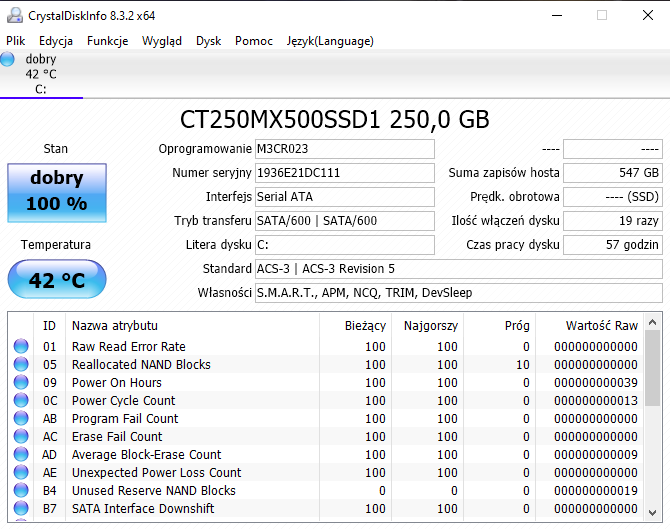Screen dimensions: 670x529
Task: Click the empty ---- field at top right
Action: [x=613, y=149]
